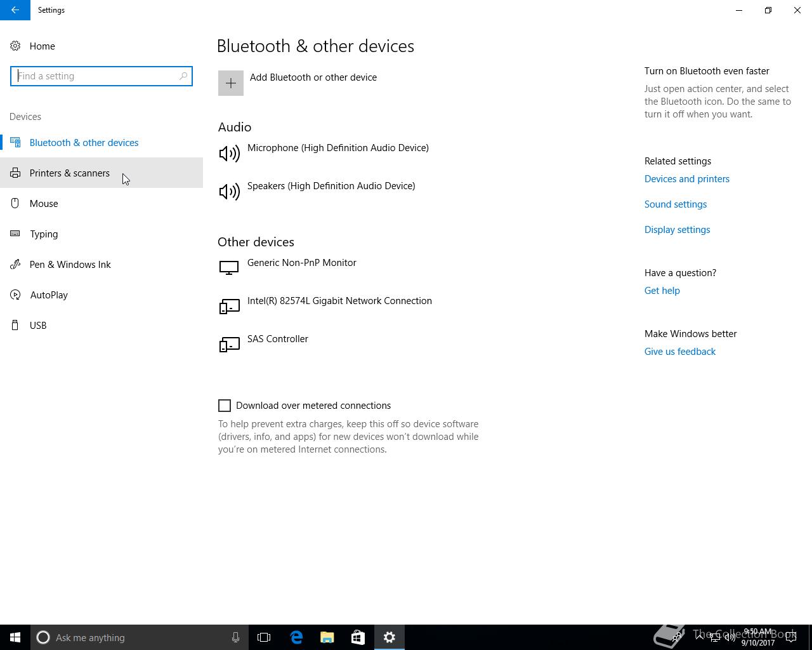Open Display settings link

[x=677, y=230]
